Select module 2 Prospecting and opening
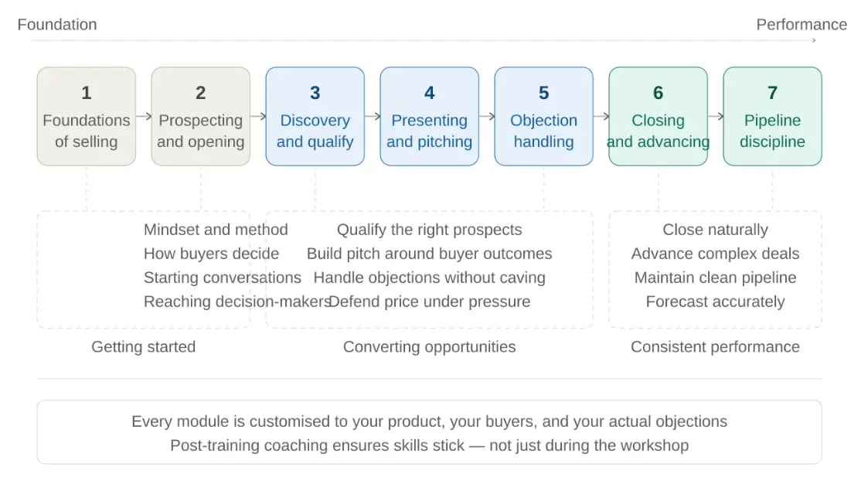The image size is (868, 481). click(200, 116)
